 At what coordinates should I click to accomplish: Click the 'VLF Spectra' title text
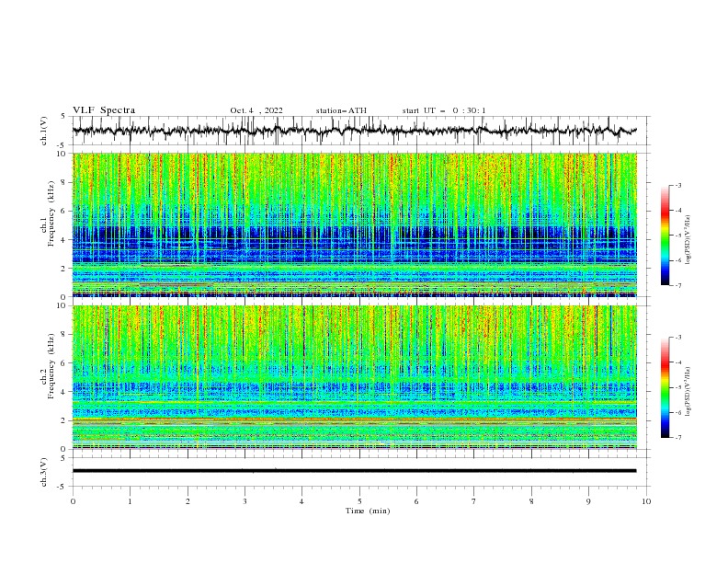pyautogui.click(x=104, y=110)
